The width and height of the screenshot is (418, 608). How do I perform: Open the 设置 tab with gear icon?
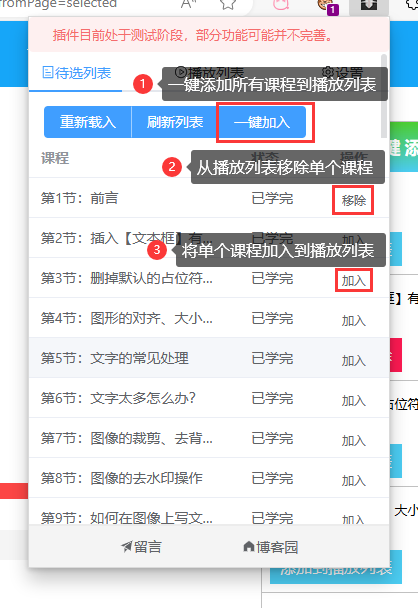pos(343,72)
